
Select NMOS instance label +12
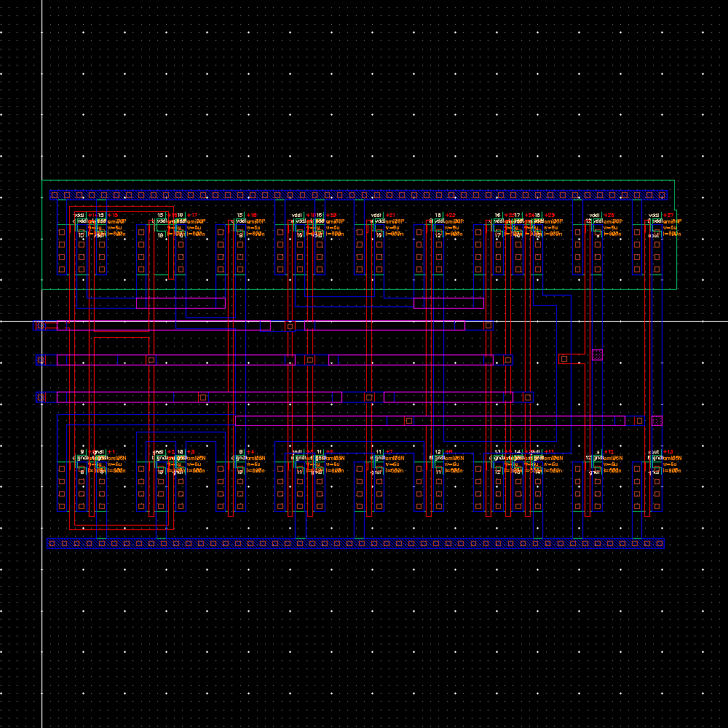pos(609,452)
